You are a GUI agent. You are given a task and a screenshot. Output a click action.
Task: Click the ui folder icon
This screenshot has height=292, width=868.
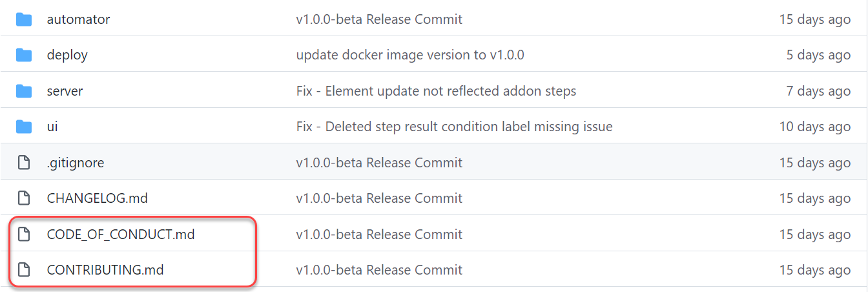[24, 127]
